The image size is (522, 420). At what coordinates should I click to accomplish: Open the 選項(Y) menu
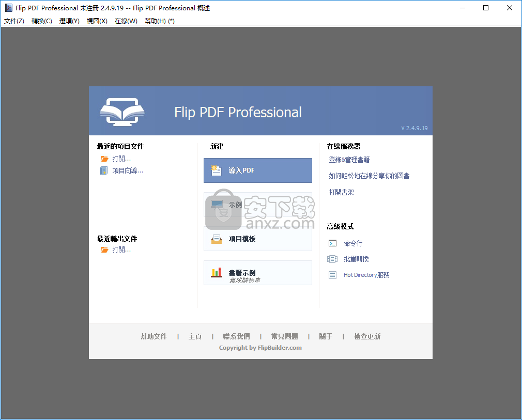coord(69,21)
